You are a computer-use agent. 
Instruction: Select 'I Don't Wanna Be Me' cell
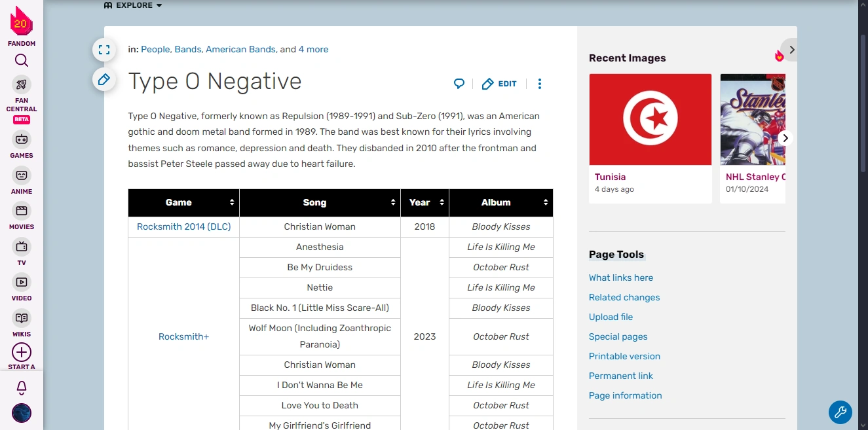[x=320, y=385]
